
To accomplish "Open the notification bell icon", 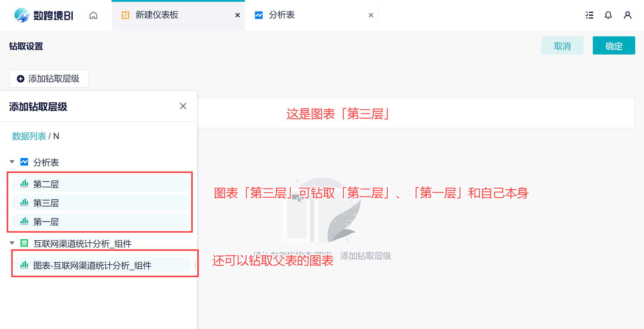I will [x=608, y=15].
